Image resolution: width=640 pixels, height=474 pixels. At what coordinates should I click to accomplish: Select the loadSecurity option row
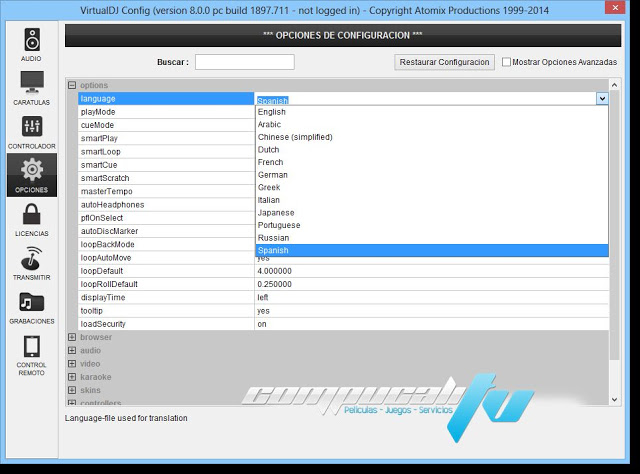click(166, 324)
